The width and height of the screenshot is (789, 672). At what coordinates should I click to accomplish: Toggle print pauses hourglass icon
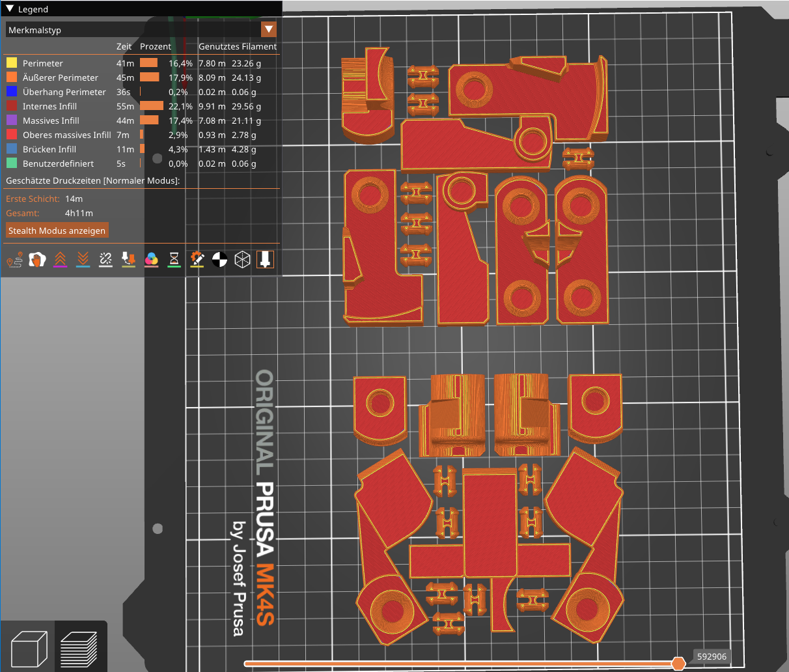(174, 260)
